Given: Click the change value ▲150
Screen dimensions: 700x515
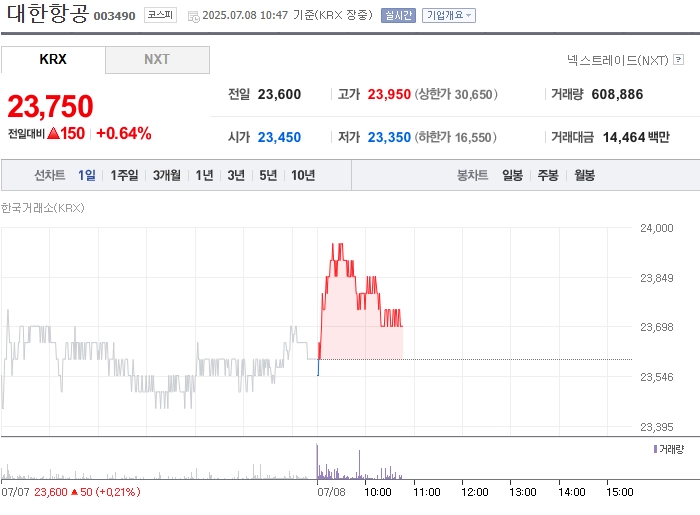Looking at the screenshot, I should 66,133.
